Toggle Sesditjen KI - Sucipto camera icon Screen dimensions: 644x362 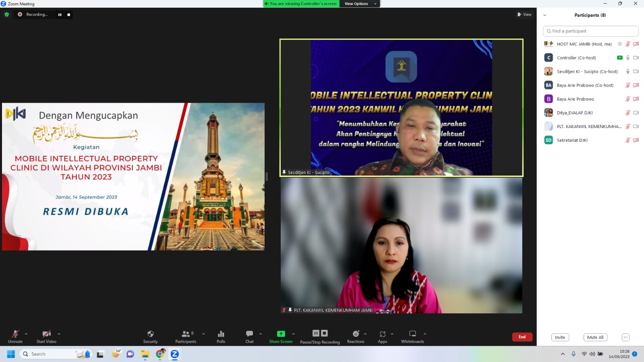(x=636, y=71)
